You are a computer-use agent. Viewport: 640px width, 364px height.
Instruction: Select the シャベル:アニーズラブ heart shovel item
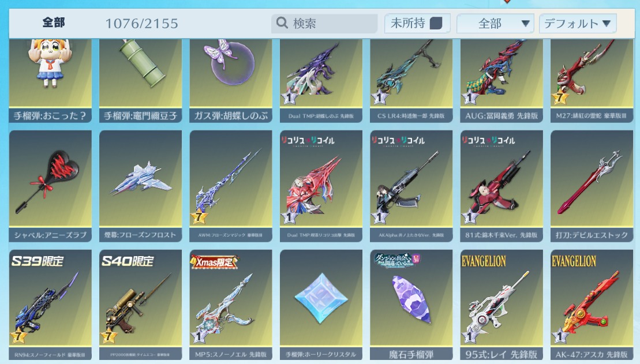click(x=50, y=186)
